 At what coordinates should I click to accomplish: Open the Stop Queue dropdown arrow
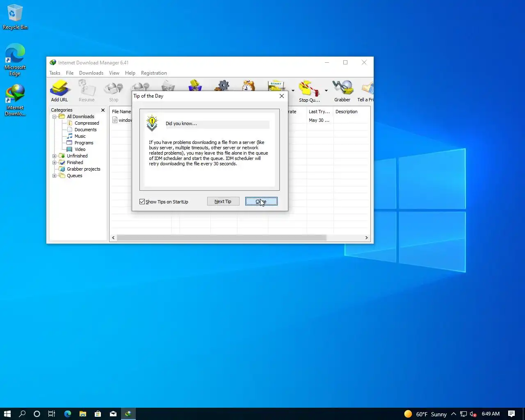coord(326,91)
